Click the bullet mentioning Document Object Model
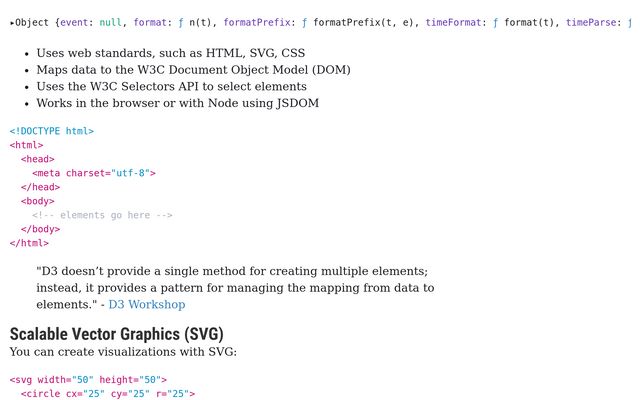Viewport: 640px width, 400px height. [x=193, y=70]
